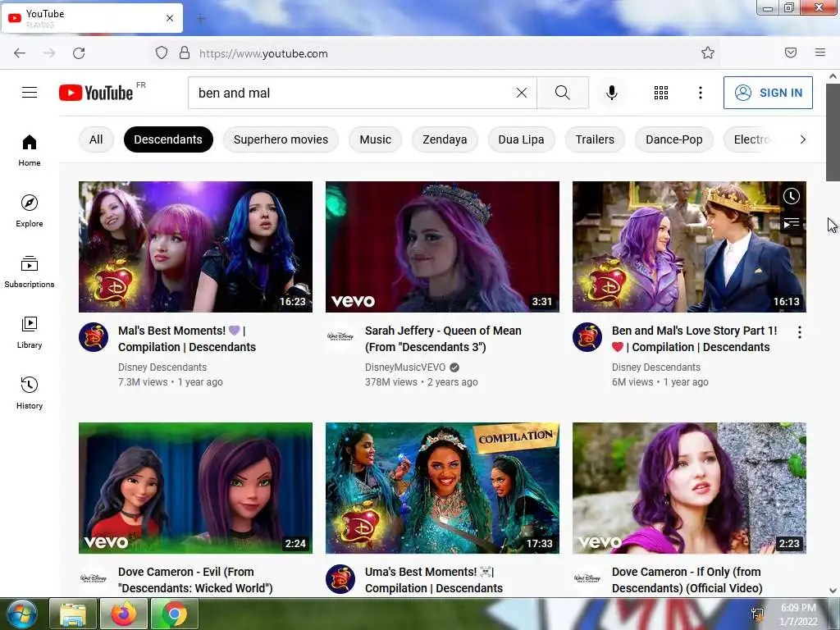Viewport: 840px width, 630px height.
Task: Launch Chrome from the taskbar
Action: [x=175, y=614]
